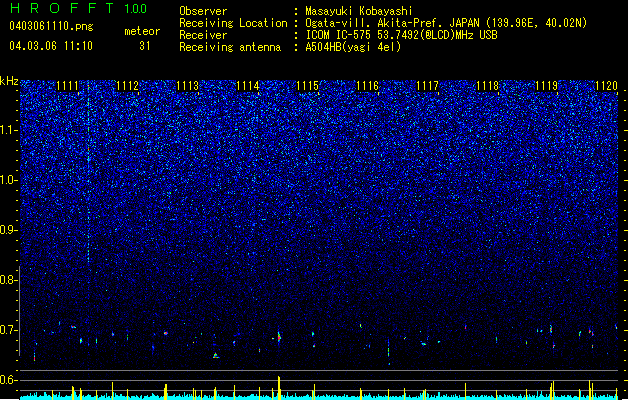Click the Observer label
Viewport: 629px width, 400px height.
pyautogui.click(x=203, y=11)
